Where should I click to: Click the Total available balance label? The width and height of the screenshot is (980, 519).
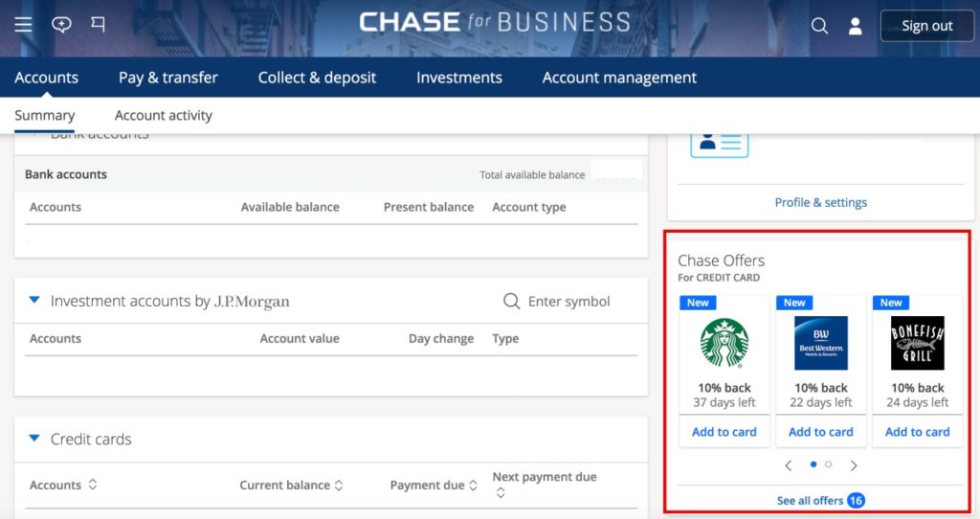532,175
